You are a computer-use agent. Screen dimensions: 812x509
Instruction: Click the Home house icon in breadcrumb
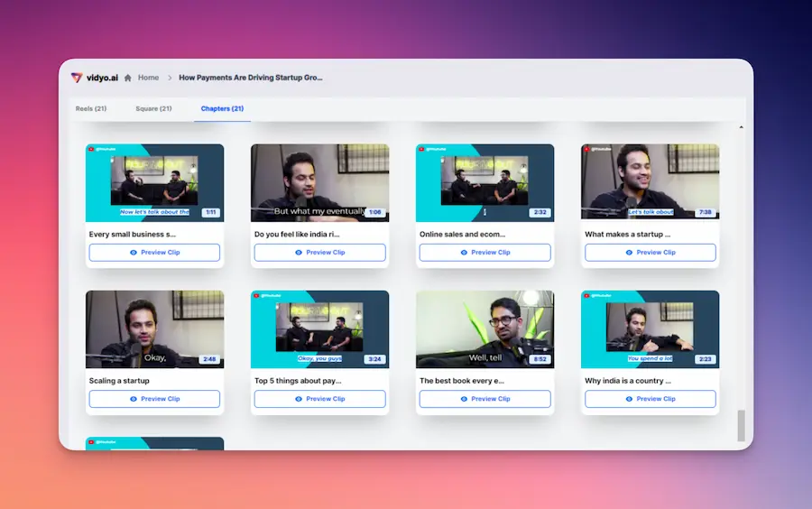(x=128, y=78)
